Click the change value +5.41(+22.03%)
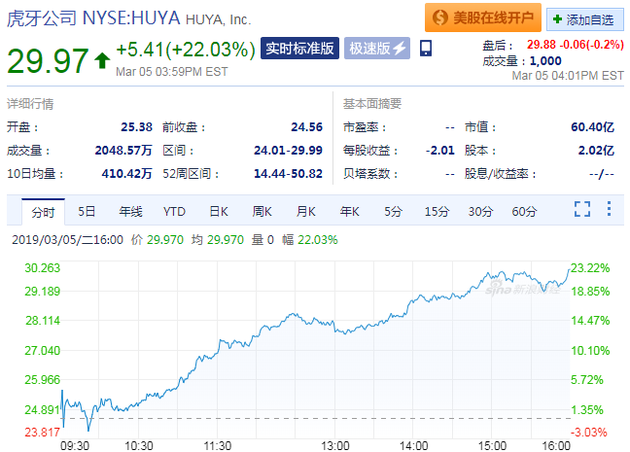The height and width of the screenshot is (452, 630). pos(186,50)
